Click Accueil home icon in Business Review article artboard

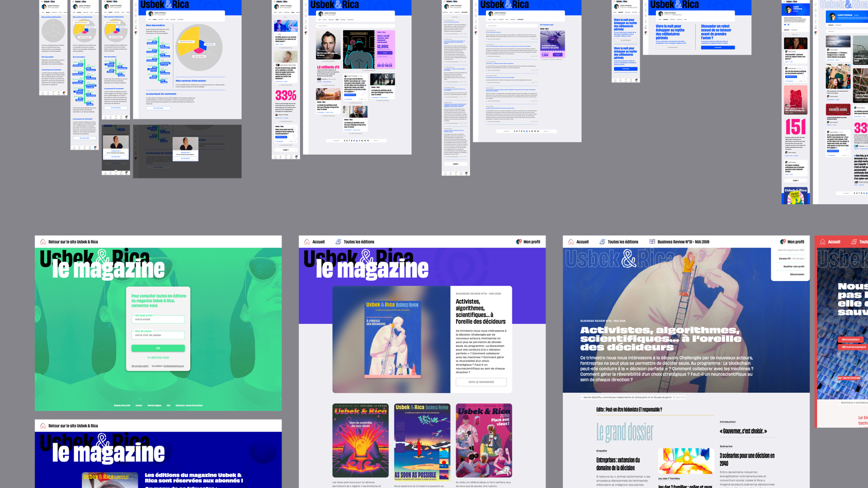tap(571, 242)
